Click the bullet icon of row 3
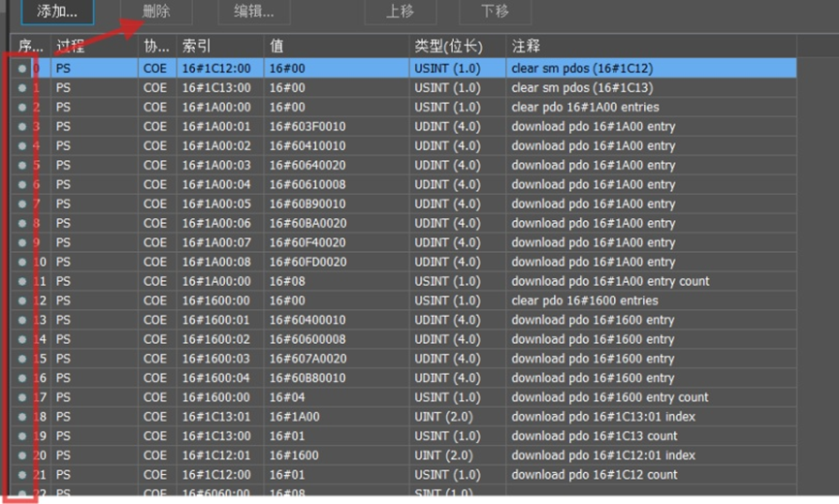Screen dimensions: 839x504 (22, 127)
